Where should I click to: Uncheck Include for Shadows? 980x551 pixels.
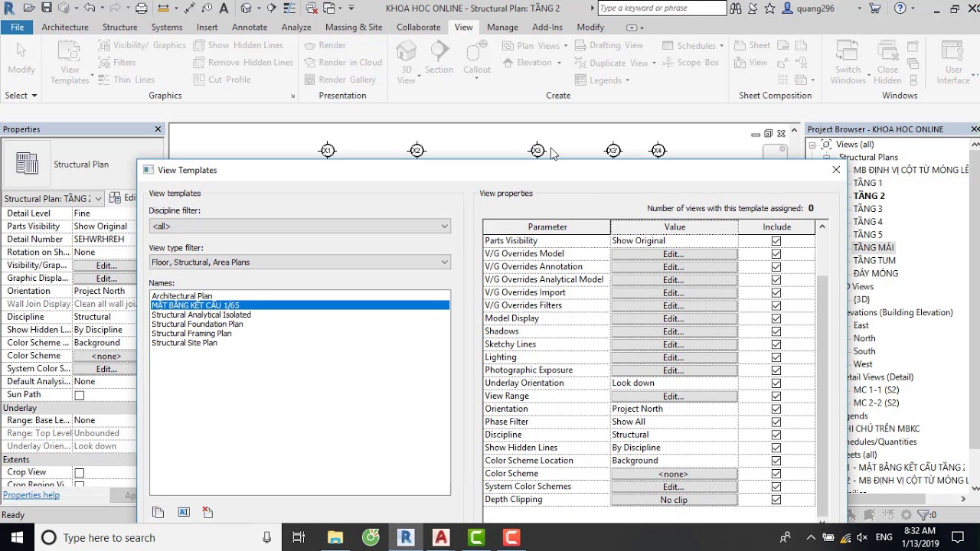pyautogui.click(x=776, y=331)
